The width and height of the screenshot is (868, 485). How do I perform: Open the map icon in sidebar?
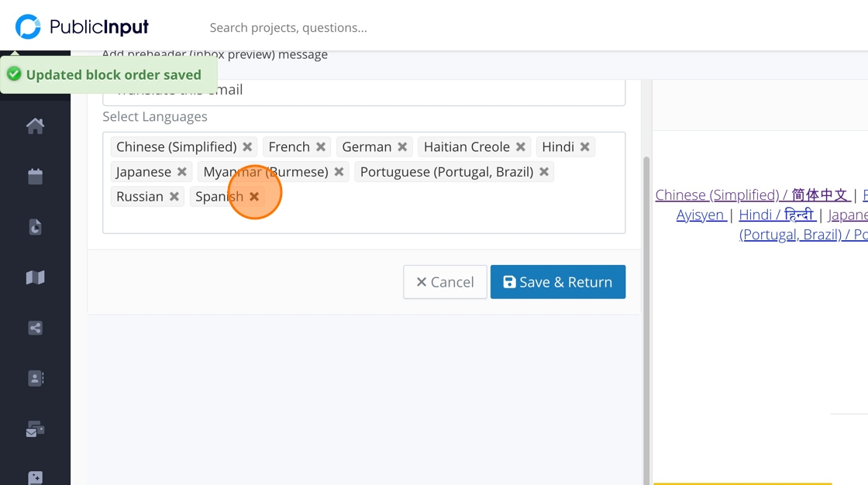coord(35,277)
